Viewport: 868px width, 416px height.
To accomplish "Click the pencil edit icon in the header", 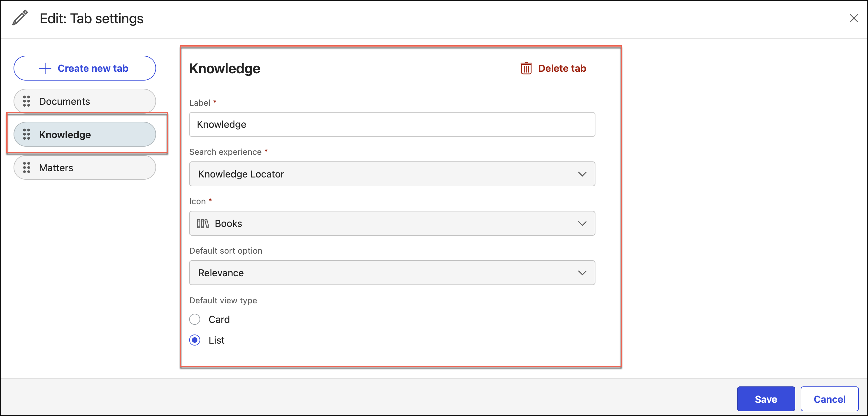I will tap(20, 18).
